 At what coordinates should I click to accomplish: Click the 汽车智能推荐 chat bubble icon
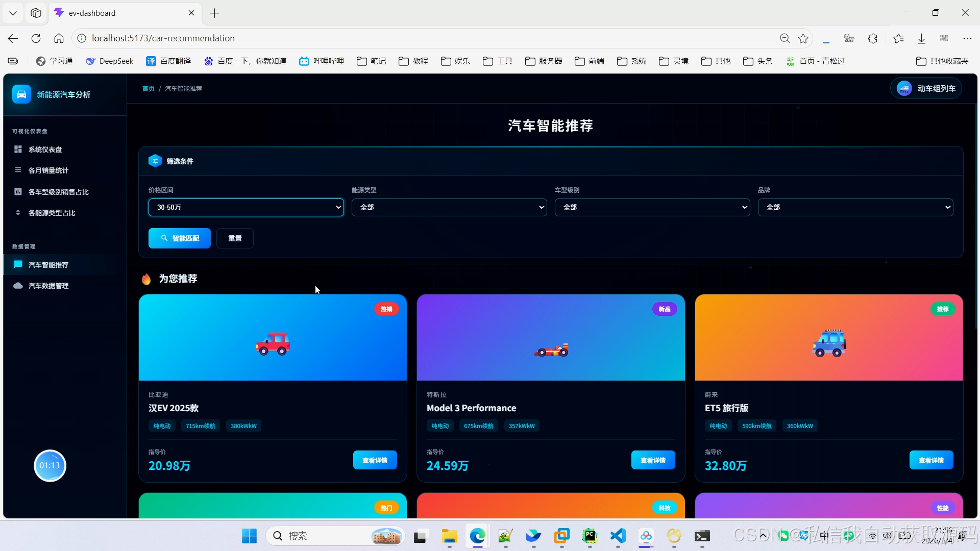pos(18,264)
